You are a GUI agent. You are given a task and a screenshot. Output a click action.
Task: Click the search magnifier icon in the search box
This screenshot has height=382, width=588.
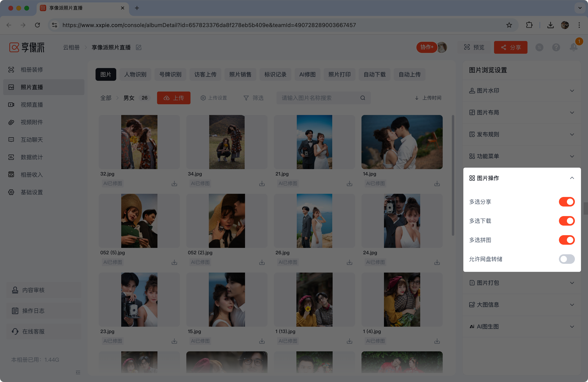tap(363, 98)
